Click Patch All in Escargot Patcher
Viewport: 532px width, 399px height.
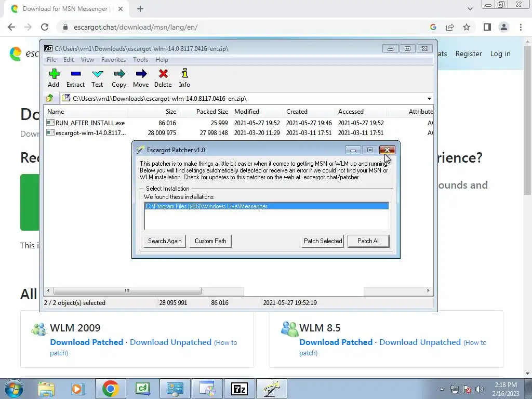pyautogui.click(x=368, y=241)
